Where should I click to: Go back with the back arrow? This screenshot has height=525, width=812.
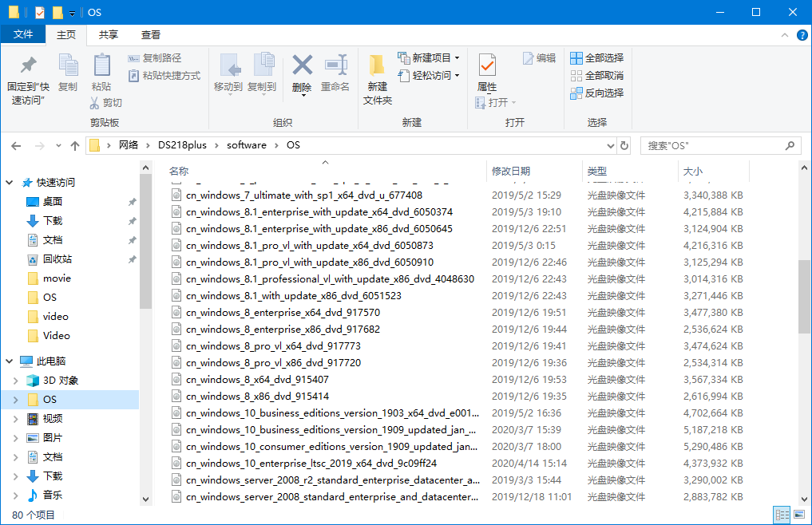pos(16,146)
